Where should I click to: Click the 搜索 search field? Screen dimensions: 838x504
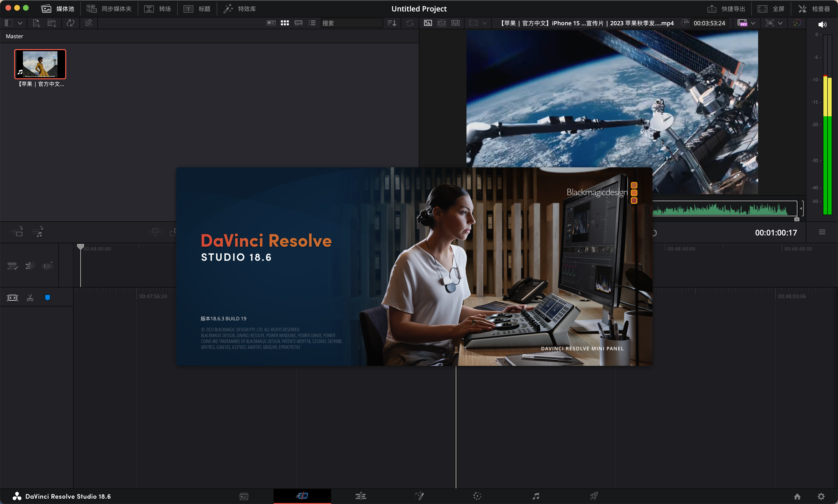coord(352,23)
